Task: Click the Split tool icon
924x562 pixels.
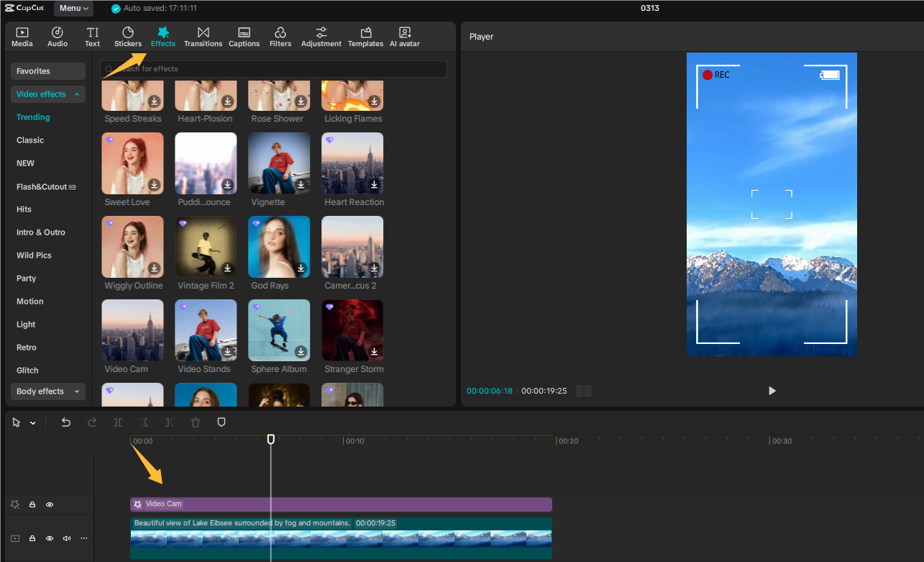Action: click(x=118, y=422)
